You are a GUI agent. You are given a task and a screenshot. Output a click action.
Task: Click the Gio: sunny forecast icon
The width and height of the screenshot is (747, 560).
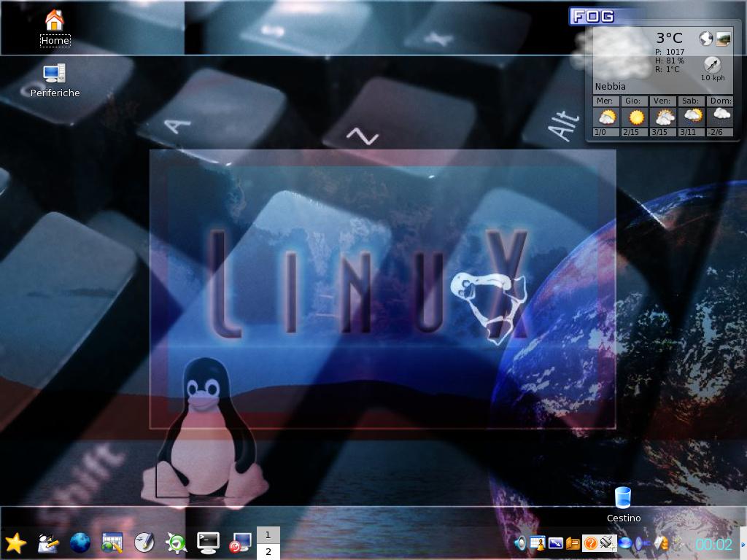pyautogui.click(x=635, y=117)
